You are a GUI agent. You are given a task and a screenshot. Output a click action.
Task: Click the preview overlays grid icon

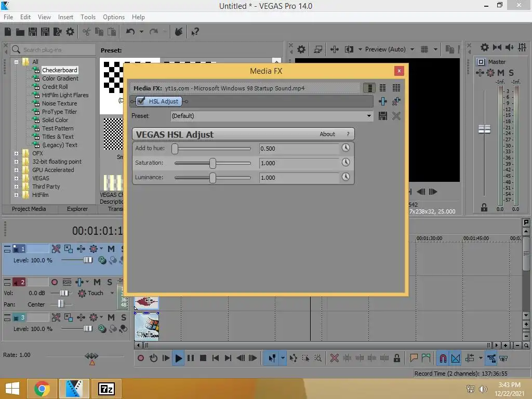424,49
